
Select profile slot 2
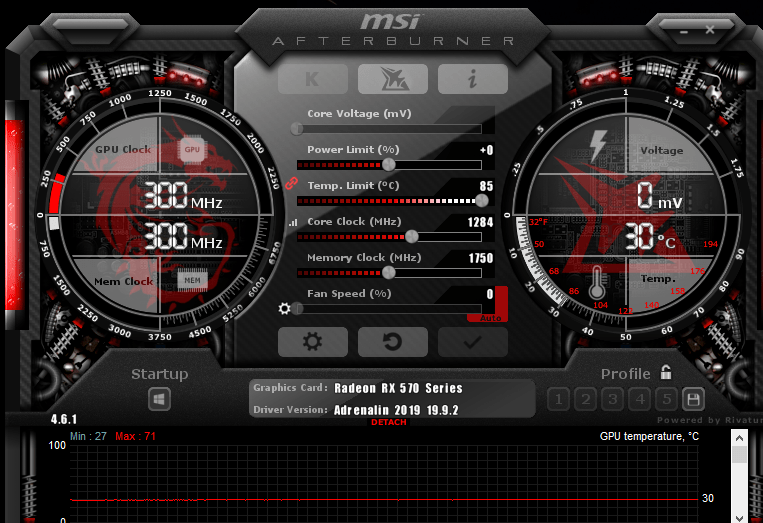(x=585, y=399)
